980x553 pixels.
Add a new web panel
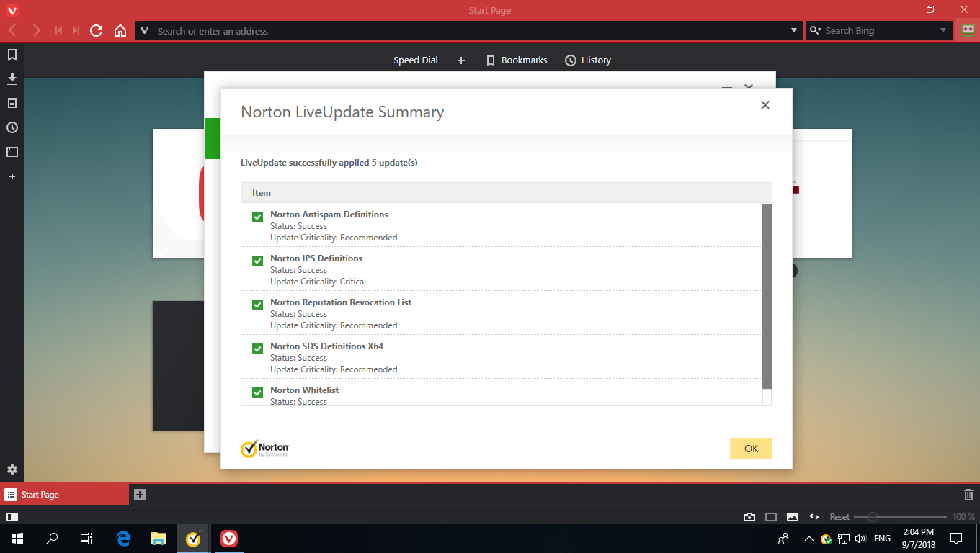coord(12,176)
